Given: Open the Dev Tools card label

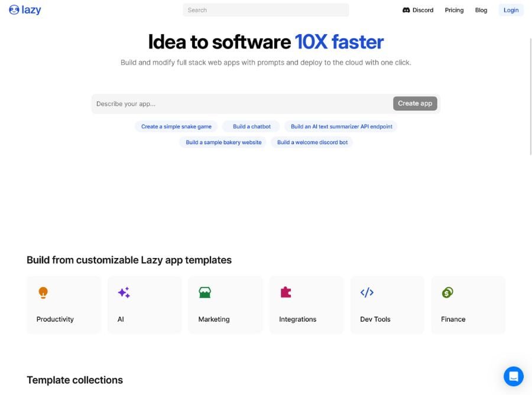Looking at the screenshot, I should (x=375, y=319).
